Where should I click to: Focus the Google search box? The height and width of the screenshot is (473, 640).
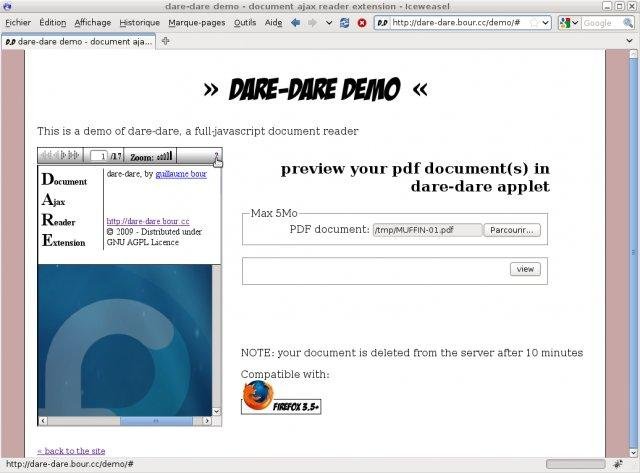tap(601, 23)
